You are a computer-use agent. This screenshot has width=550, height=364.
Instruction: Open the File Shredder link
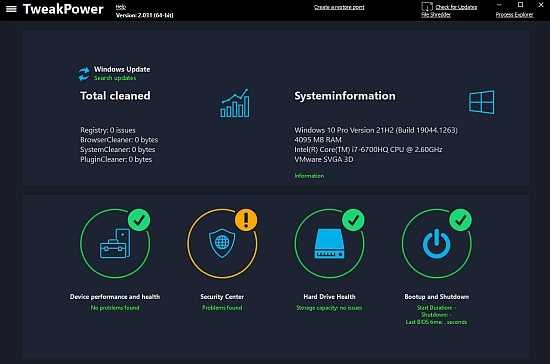(436, 14)
